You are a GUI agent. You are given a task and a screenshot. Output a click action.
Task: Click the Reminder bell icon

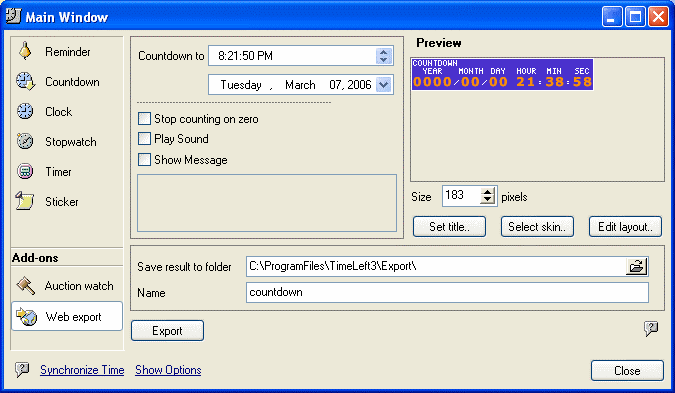[25, 51]
